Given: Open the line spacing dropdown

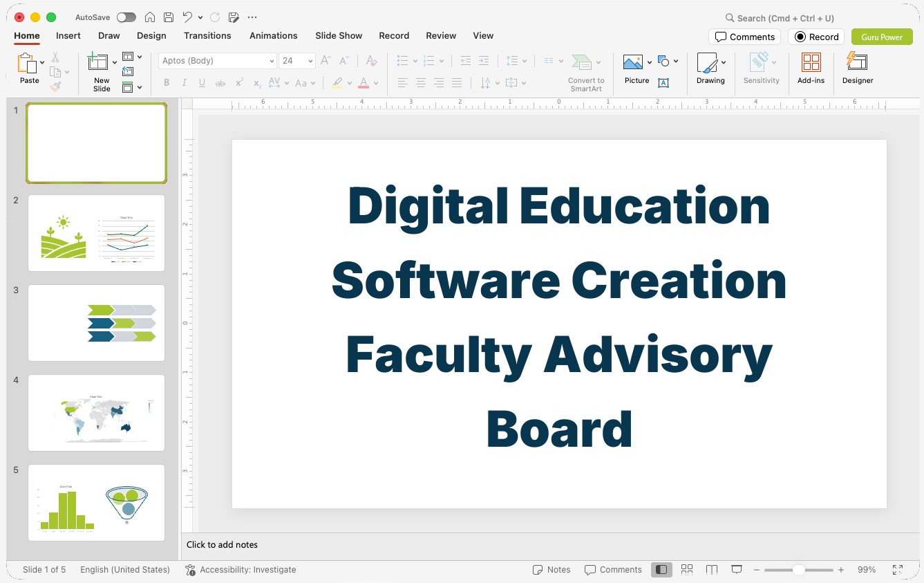Looking at the screenshot, I should 516,61.
